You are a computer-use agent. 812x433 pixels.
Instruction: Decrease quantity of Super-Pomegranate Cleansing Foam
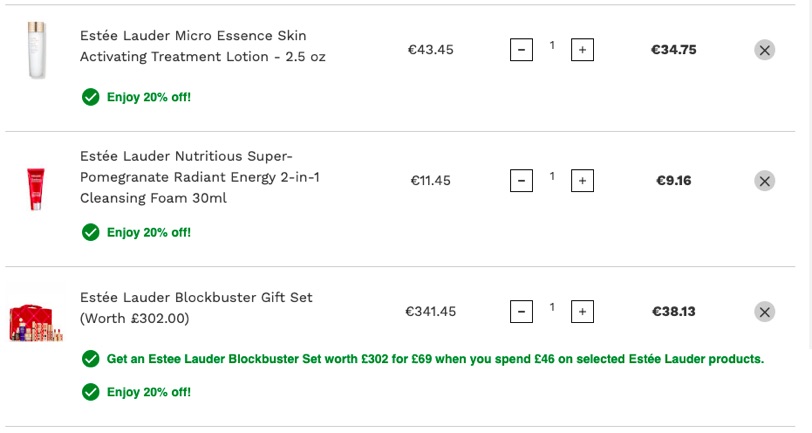(x=521, y=181)
